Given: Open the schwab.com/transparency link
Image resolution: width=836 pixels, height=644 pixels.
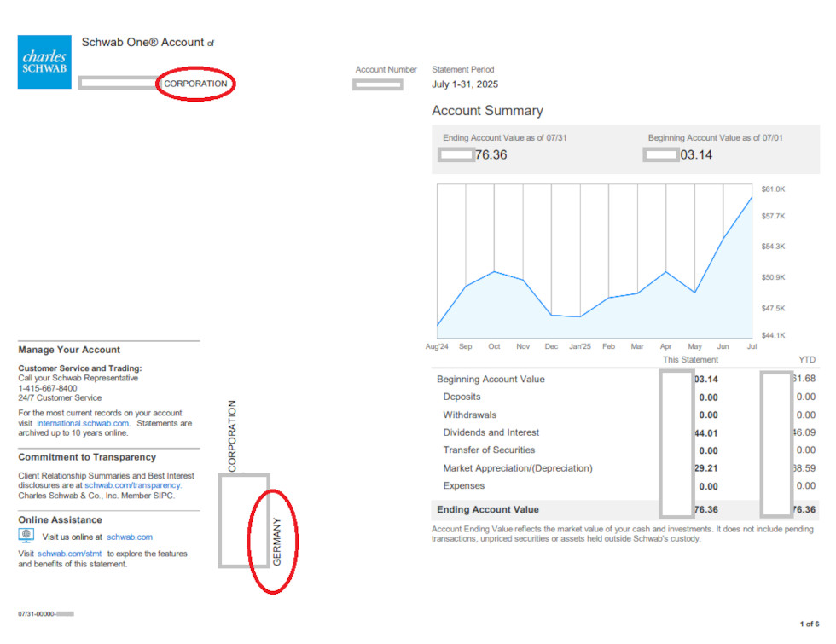Looking at the screenshot, I should point(133,485).
